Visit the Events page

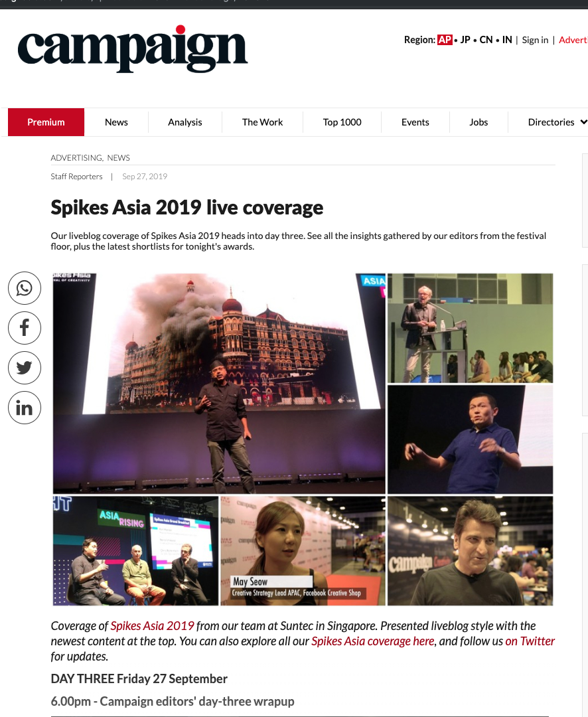(x=415, y=122)
